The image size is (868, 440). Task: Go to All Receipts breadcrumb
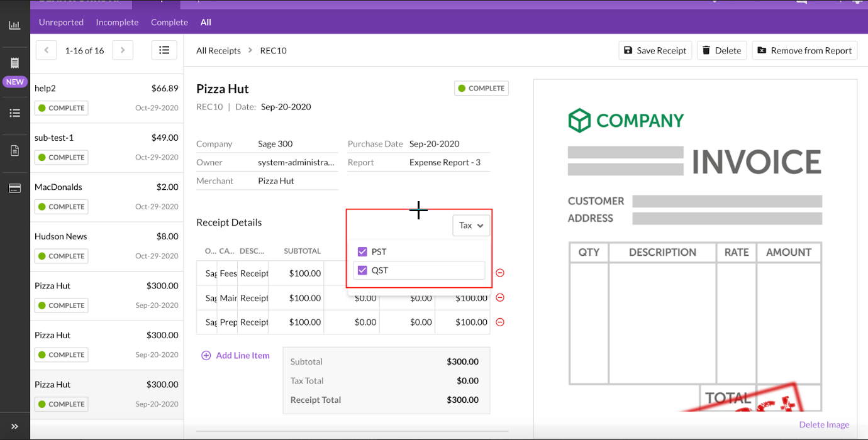point(218,50)
